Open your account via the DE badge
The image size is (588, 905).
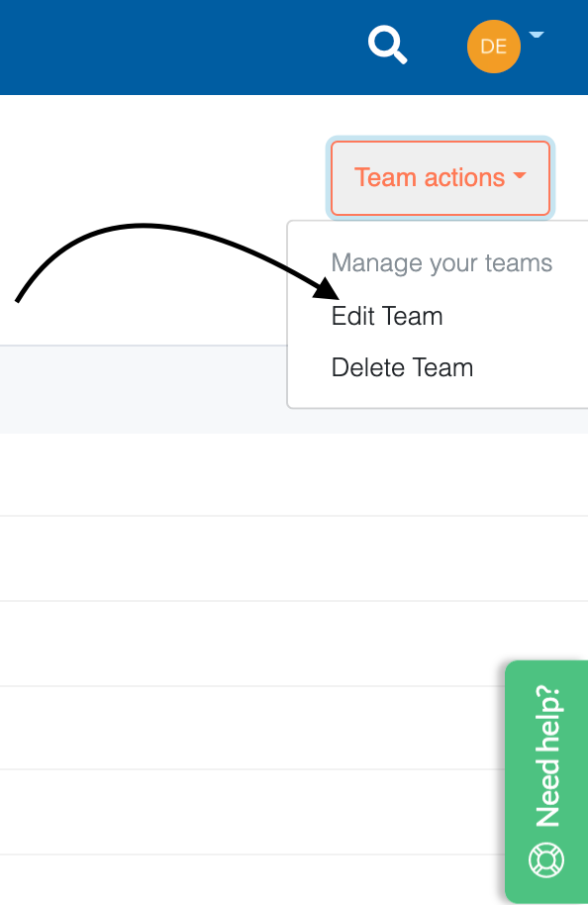click(493, 47)
